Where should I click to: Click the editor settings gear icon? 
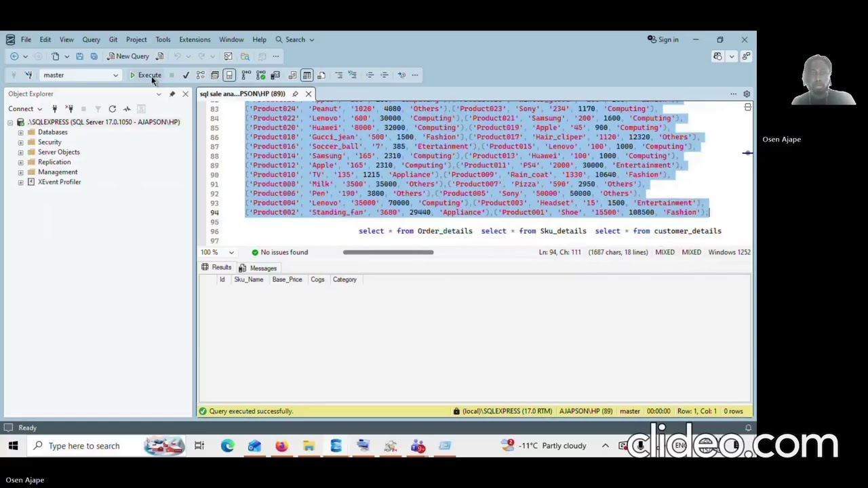747,94
